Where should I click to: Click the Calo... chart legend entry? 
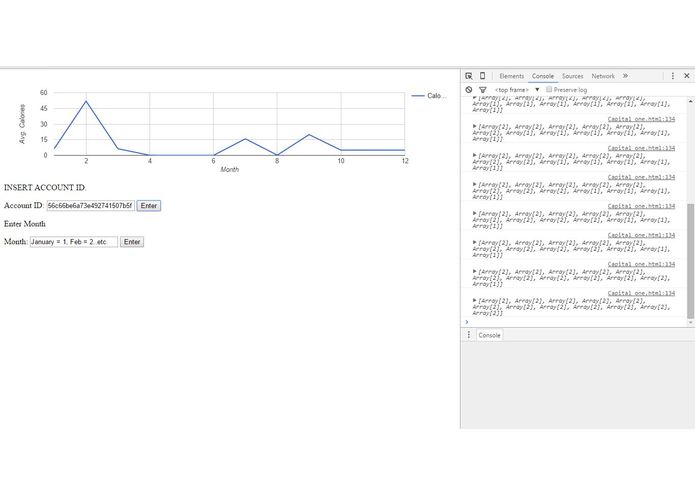click(x=429, y=96)
